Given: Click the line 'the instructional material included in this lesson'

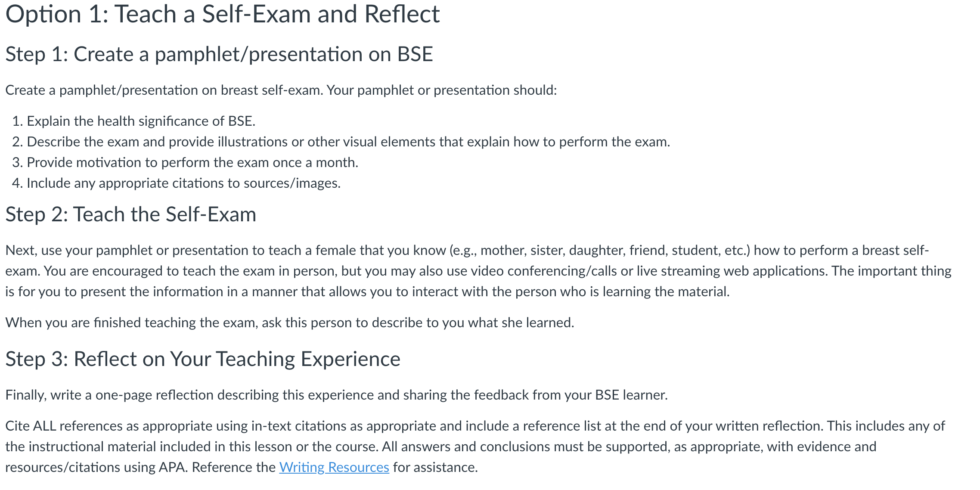Looking at the screenshot, I should (x=441, y=447).
